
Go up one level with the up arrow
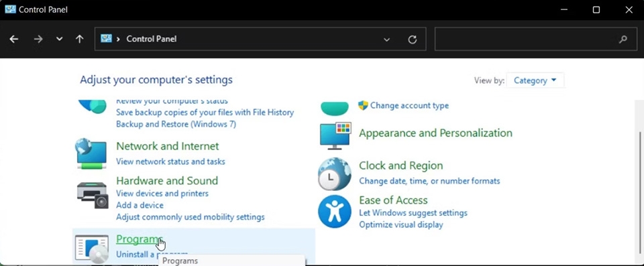[80, 39]
